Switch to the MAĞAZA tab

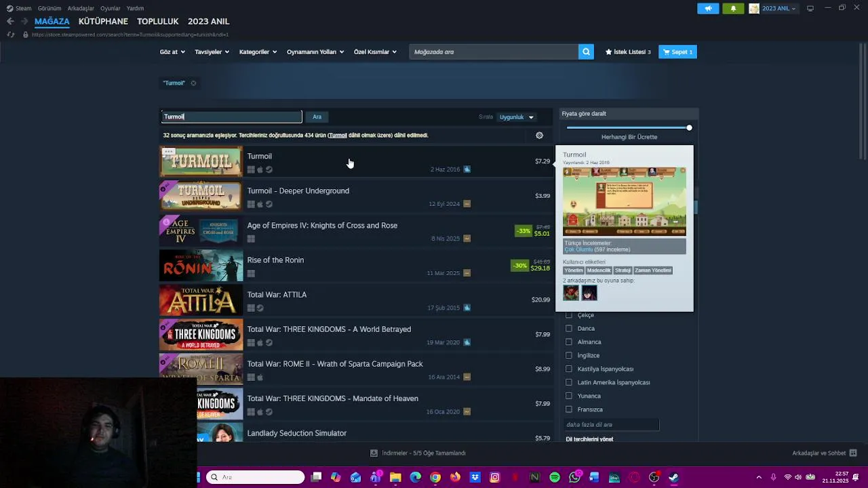tap(52, 21)
